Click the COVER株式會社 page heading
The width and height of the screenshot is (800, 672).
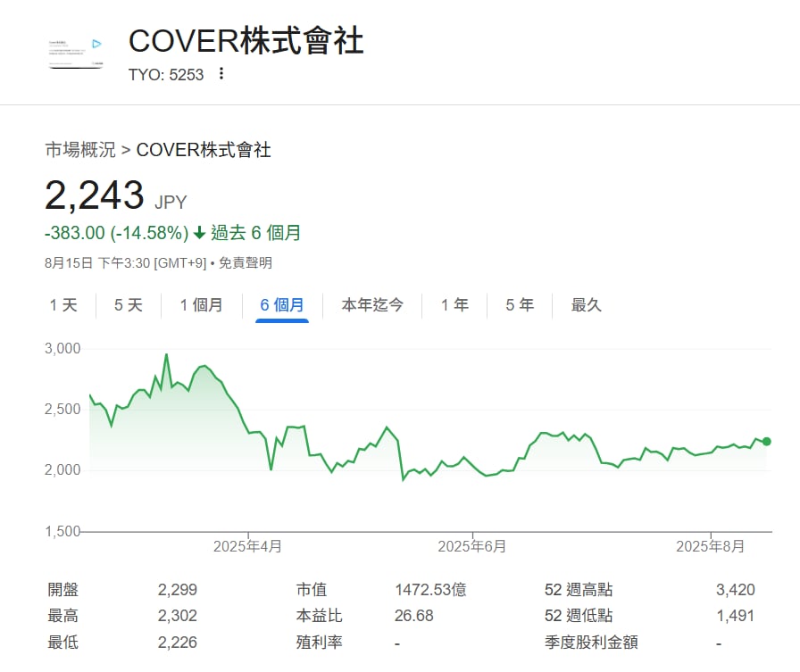[x=246, y=41]
